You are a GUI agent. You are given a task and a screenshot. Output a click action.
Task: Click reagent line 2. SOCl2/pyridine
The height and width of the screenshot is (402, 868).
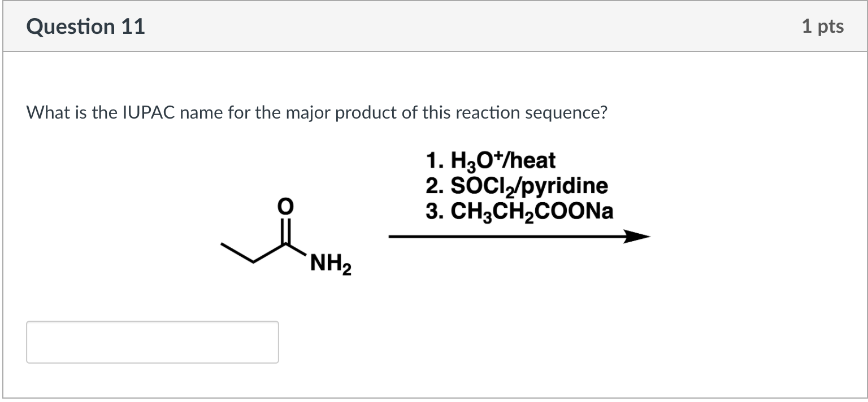click(517, 186)
